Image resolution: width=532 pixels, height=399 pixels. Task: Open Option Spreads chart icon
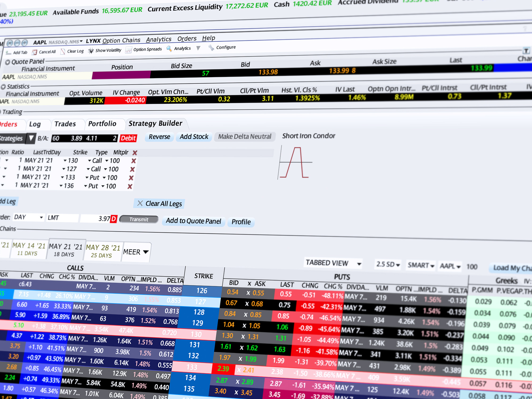point(128,50)
